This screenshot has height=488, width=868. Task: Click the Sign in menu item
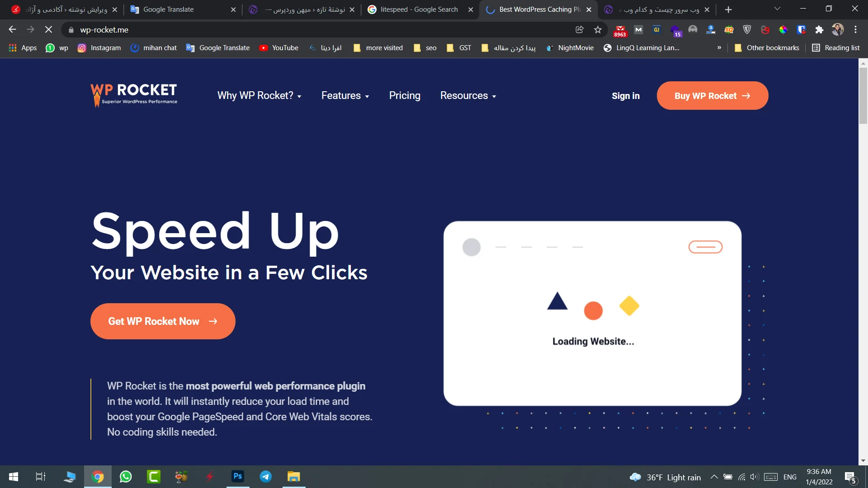pyautogui.click(x=626, y=95)
